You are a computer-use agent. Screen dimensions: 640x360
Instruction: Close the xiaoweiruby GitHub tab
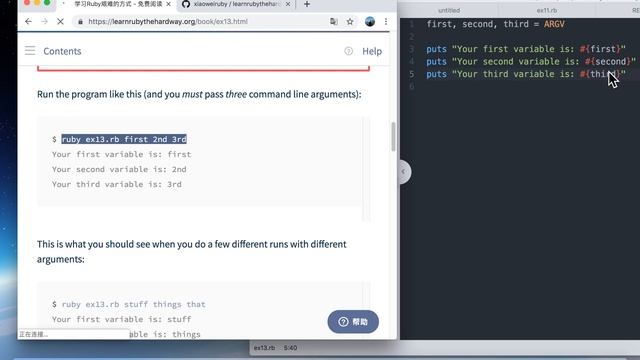click(288, 4)
